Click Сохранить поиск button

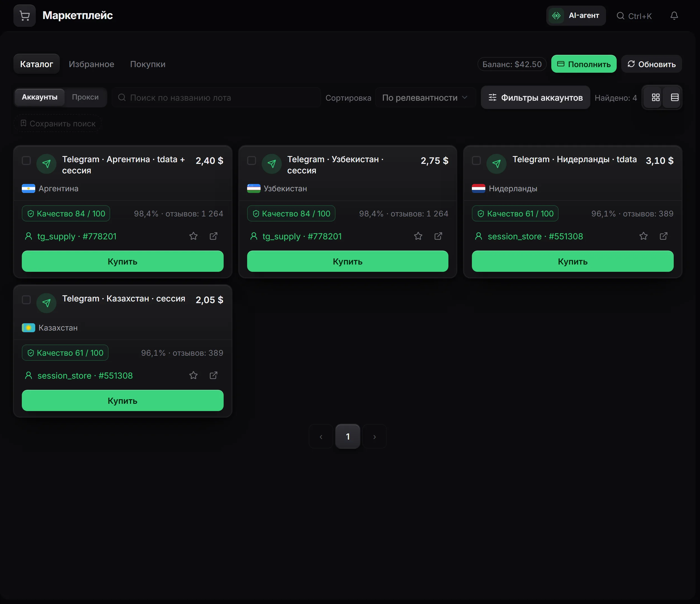click(58, 124)
